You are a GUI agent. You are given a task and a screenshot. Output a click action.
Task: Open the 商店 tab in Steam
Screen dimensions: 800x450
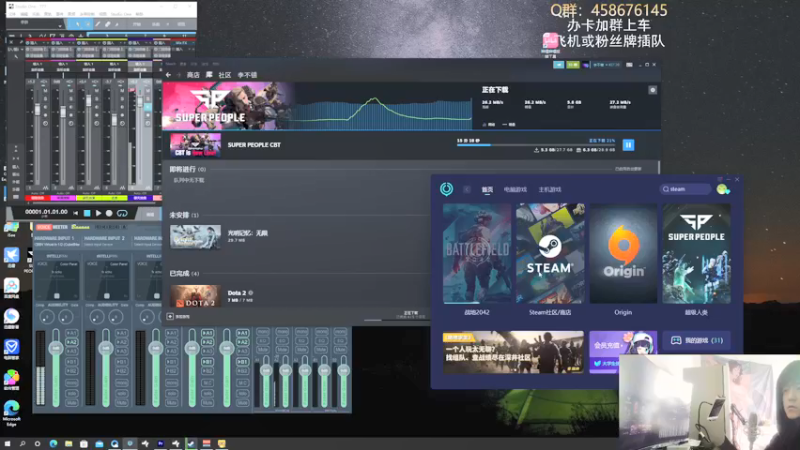(x=193, y=75)
